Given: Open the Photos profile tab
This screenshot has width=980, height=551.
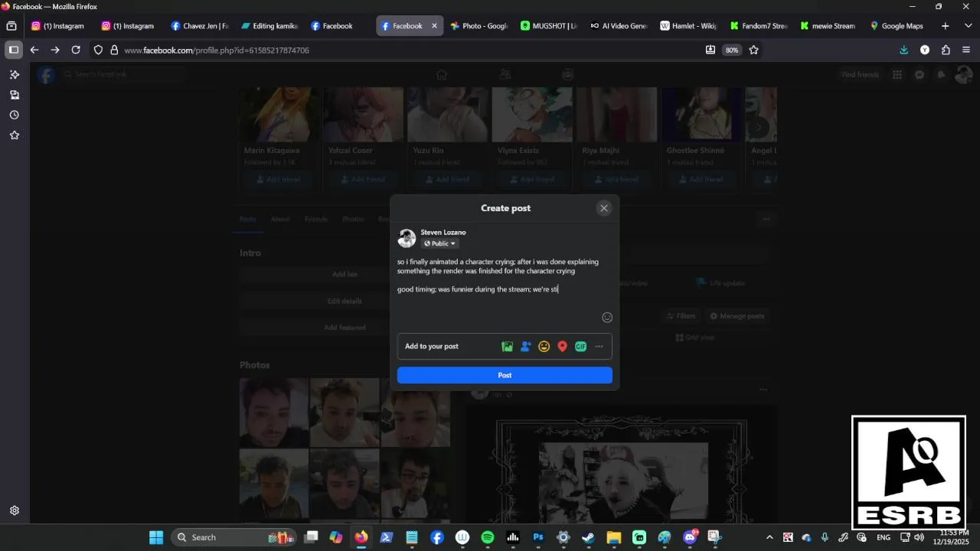Looking at the screenshot, I should click(x=353, y=219).
